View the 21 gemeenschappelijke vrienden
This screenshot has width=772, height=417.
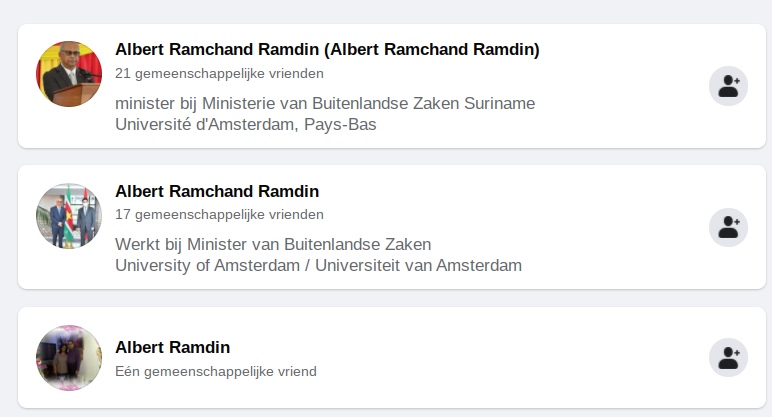pyautogui.click(x=219, y=73)
